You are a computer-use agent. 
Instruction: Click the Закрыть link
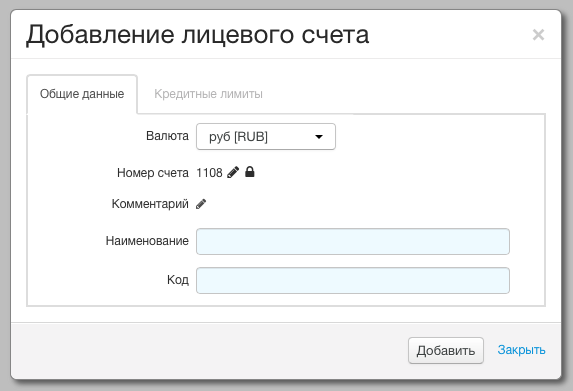(521, 350)
